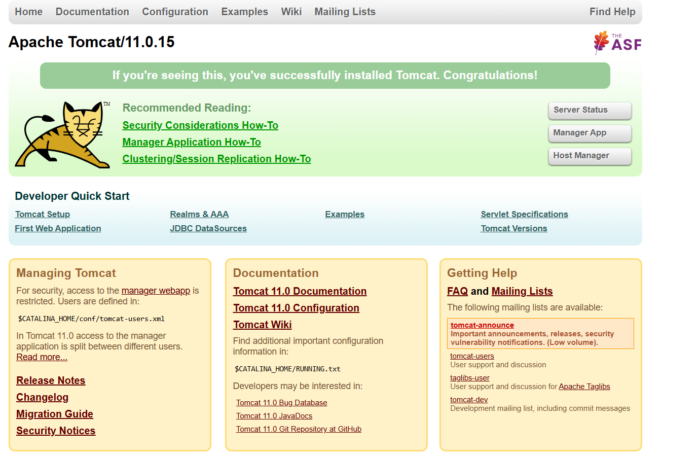Visit the Tomcat Wiki link
700x455 pixels.
click(x=262, y=325)
